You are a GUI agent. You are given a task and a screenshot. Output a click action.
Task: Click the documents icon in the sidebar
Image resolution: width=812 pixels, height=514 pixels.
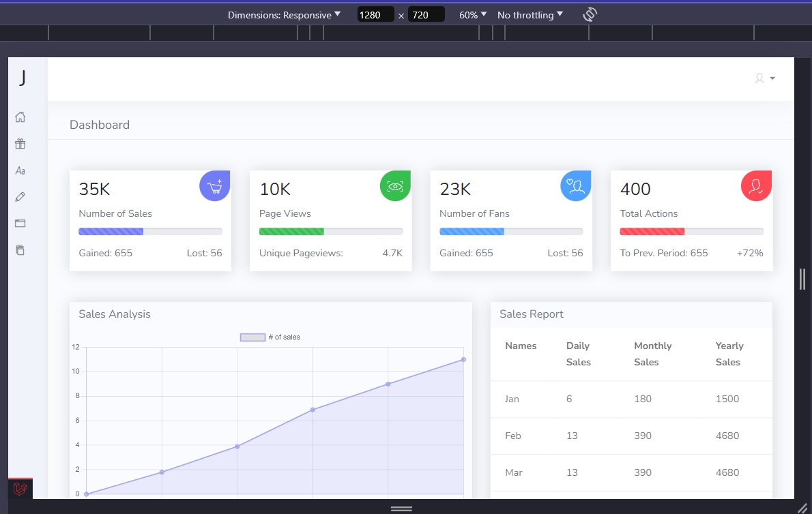[20, 250]
